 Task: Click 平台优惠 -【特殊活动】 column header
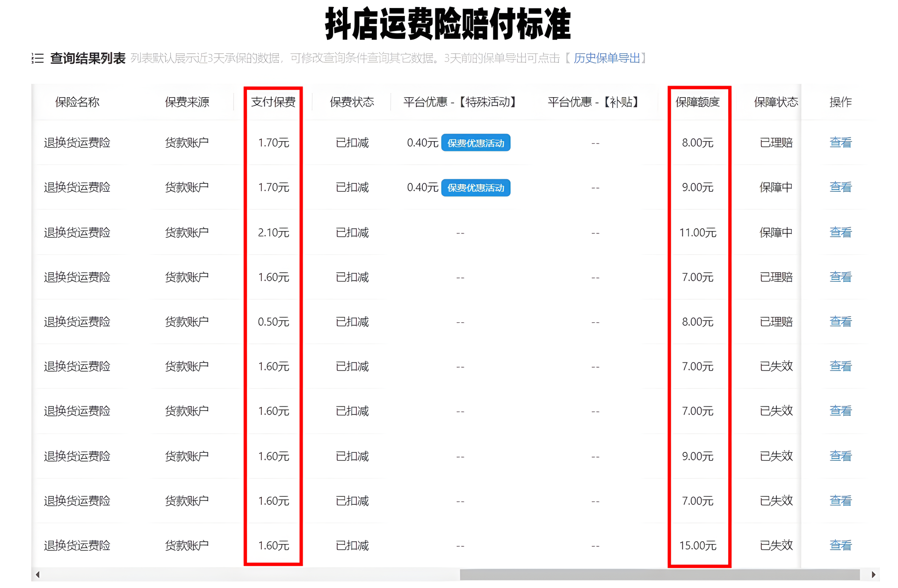click(461, 102)
